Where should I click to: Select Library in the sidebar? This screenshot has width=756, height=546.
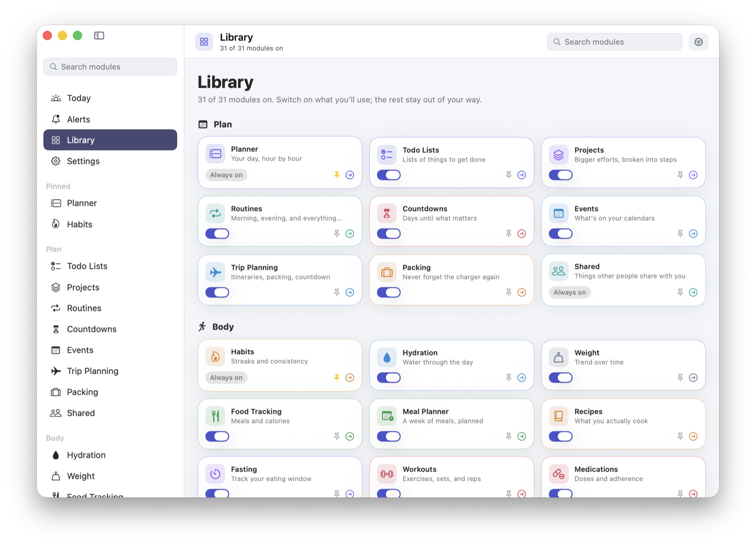[110, 140]
